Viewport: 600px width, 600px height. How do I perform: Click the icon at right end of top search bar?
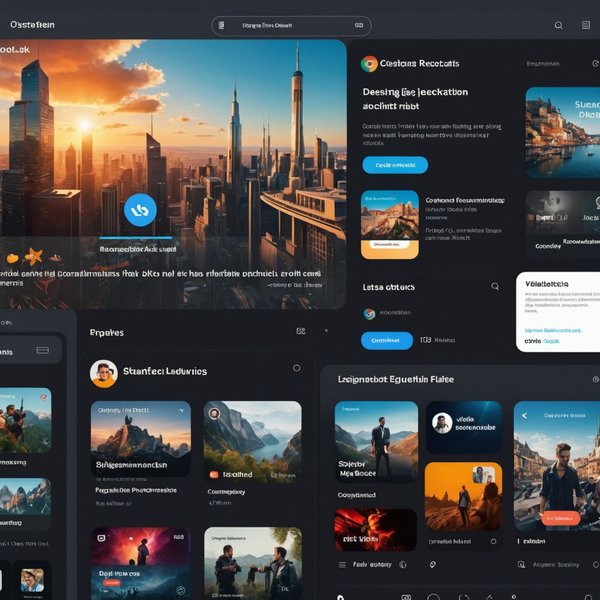pos(359,25)
